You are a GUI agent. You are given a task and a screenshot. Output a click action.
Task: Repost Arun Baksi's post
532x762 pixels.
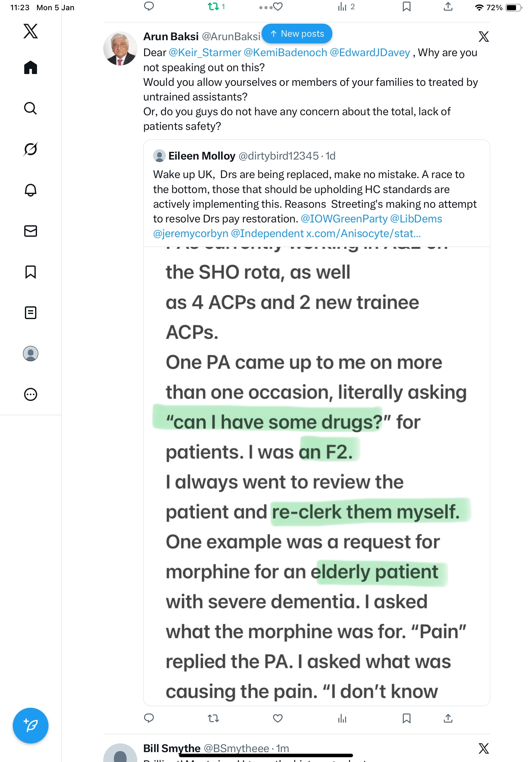(213, 719)
